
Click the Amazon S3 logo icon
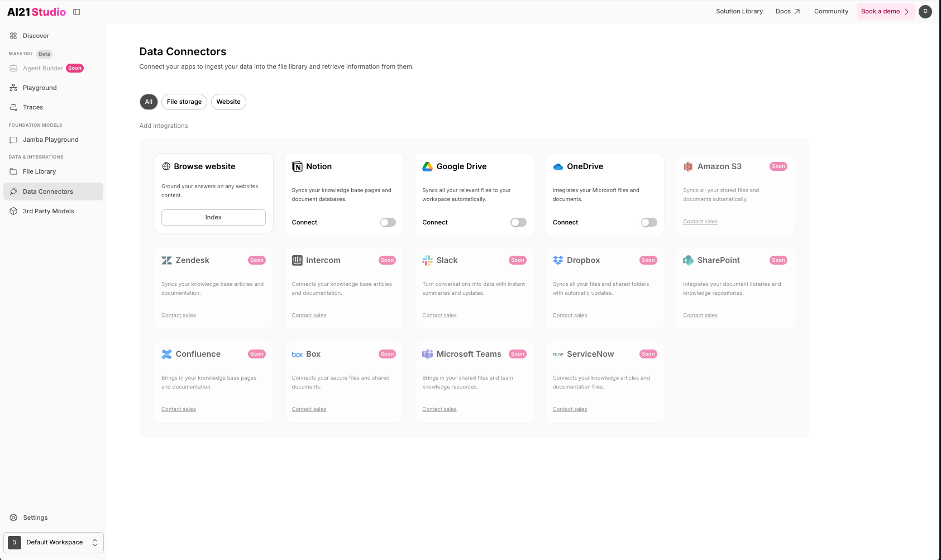pyautogui.click(x=688, y=166)
